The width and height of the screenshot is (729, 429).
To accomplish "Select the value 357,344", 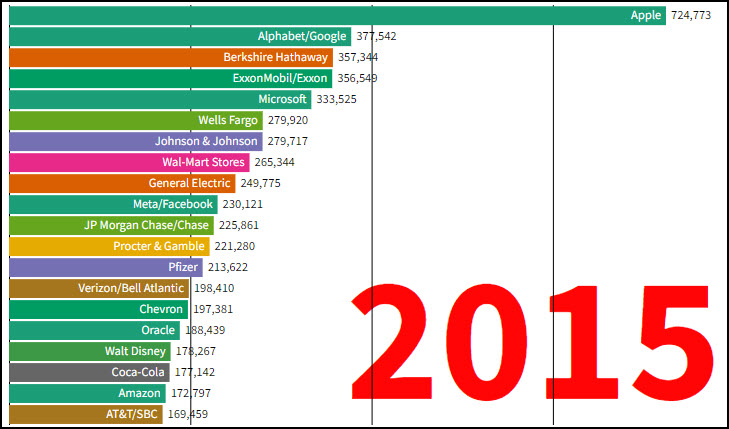I will tap(358, 57).
